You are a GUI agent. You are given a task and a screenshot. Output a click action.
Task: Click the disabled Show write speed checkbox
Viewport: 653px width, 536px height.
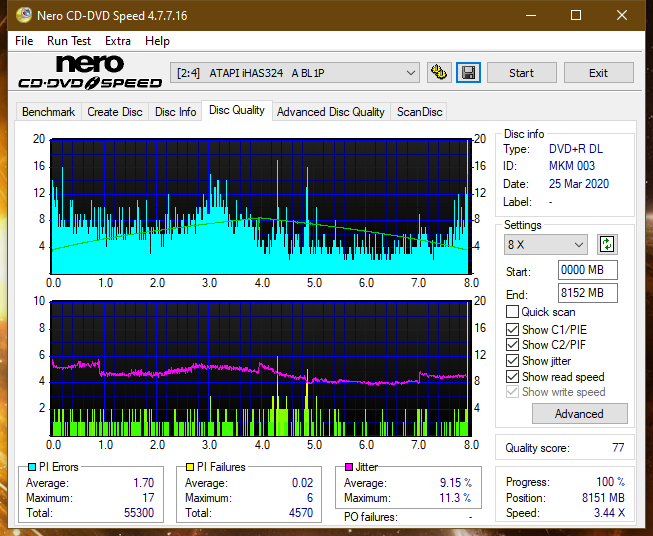click(512, 392)
